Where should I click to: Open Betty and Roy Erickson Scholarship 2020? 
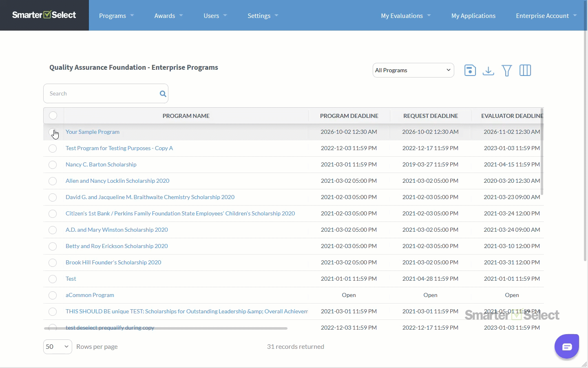[117, 246]
